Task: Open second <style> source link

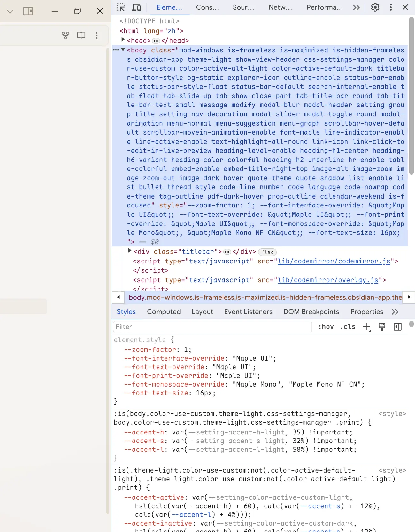Action: coord(392,470)
